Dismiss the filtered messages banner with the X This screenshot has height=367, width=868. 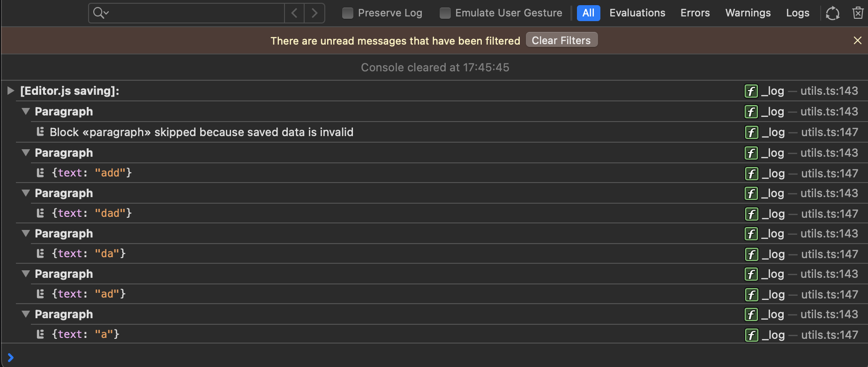tap(858, 40)
